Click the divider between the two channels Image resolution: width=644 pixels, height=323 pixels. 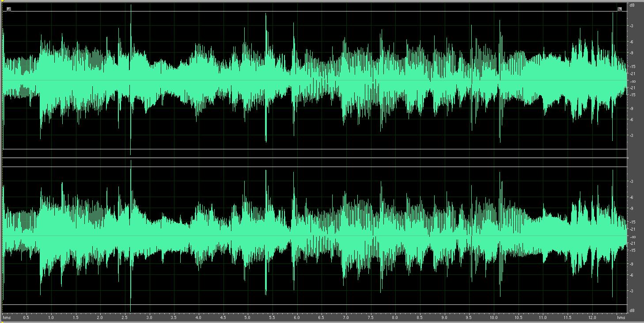click(314, 158)
